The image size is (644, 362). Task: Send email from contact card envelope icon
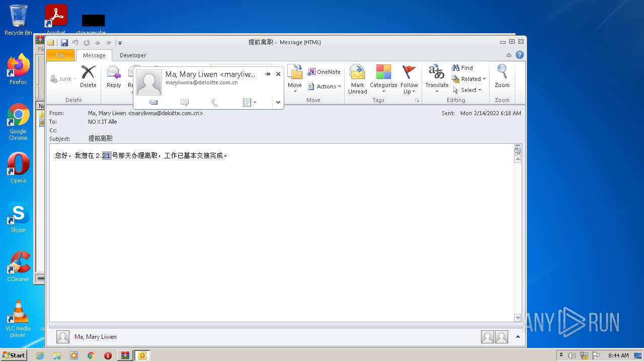click(x=153, y=102)
